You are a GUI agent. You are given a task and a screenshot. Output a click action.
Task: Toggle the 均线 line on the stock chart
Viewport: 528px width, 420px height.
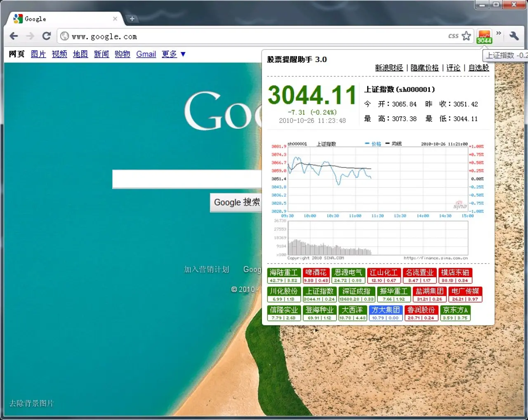[x=396, y=144]
